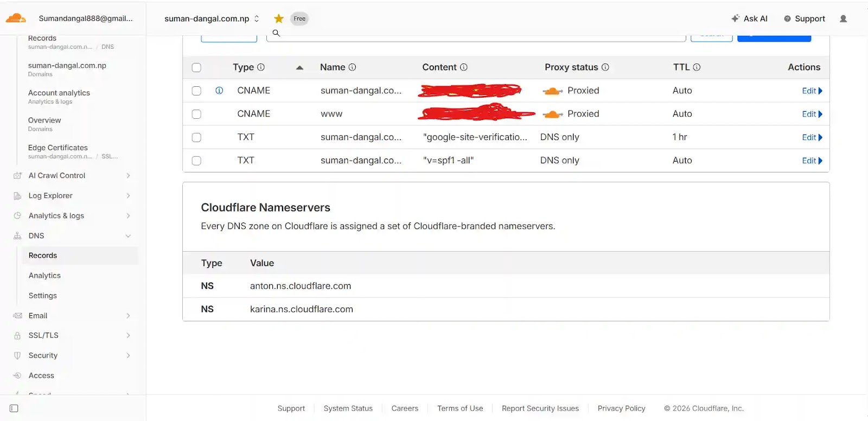Click the search magnifier icon

point(276,33)
